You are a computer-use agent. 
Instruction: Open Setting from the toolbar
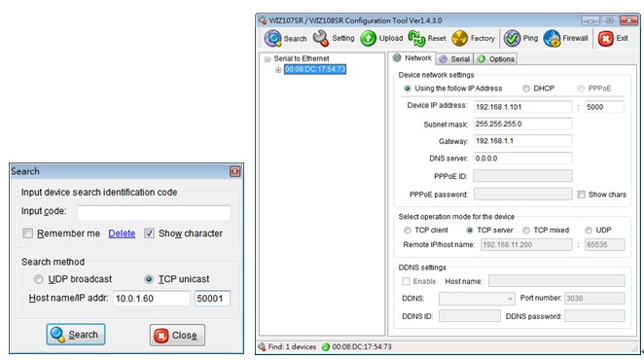[321, 38]
